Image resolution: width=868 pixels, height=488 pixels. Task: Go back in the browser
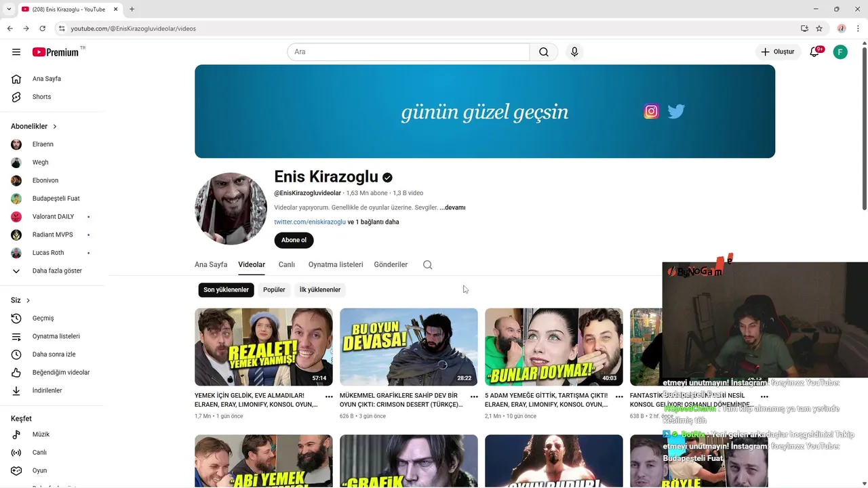(x=9, y=28)
